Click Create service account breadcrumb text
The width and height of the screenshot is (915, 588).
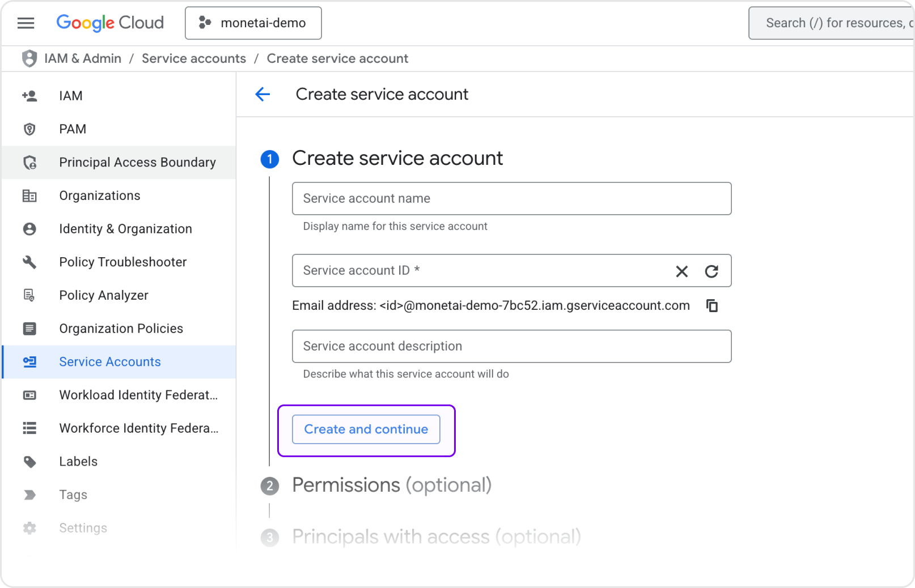(x=337, y=58)
